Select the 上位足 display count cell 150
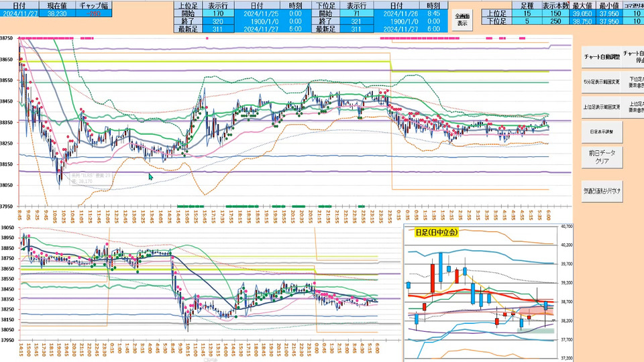The height and width of the screenshot is (362, 644). 555,13
